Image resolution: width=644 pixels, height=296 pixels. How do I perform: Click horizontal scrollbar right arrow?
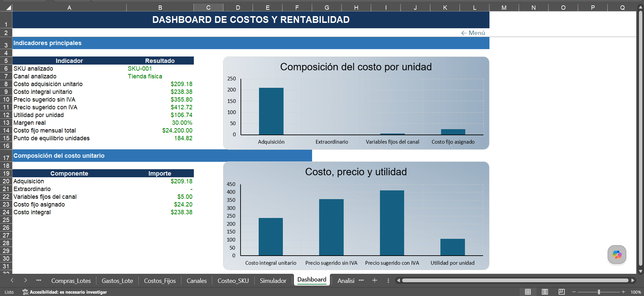tap(633, 281)
